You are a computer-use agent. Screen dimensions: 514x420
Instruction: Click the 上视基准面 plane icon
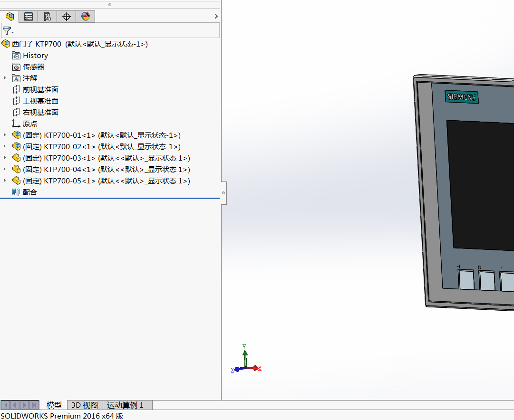coord(16,101)
